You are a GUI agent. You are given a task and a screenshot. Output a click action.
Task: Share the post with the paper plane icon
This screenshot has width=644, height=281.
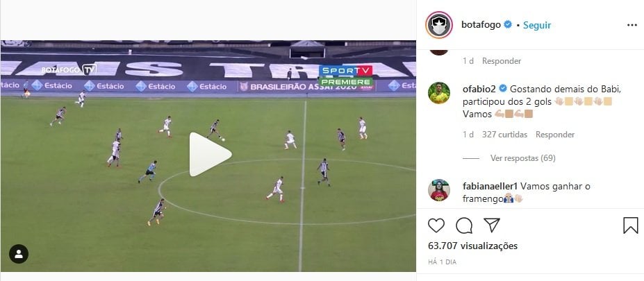click(x=491, y=225)
